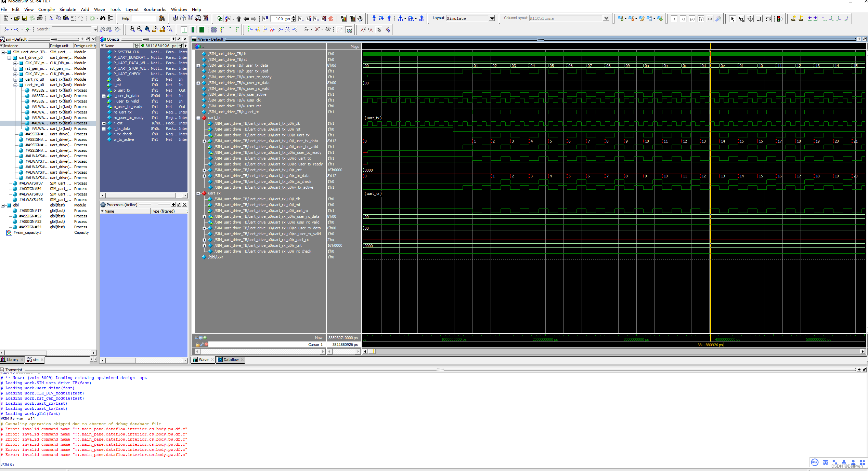Toggle the inputs-only signal filter button

point(674,19)
